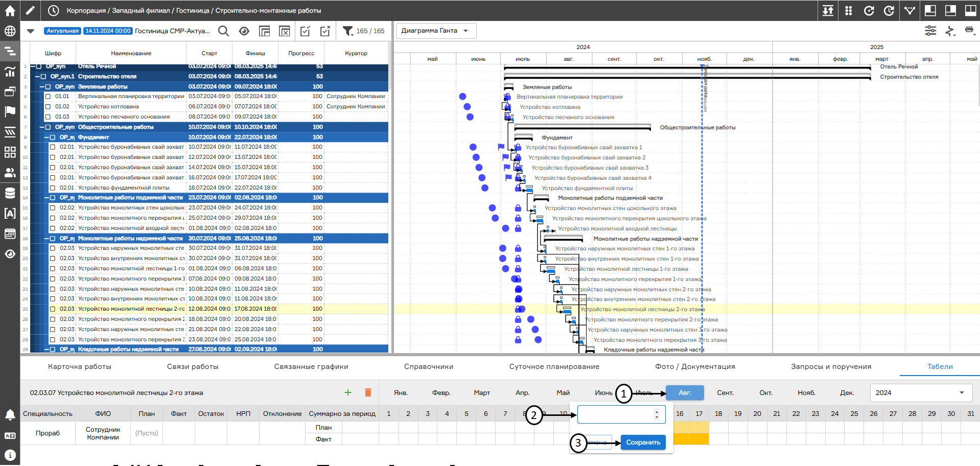Click the Прогресс column header
Viewport: 980px width, 466px height.
[301, 53]
